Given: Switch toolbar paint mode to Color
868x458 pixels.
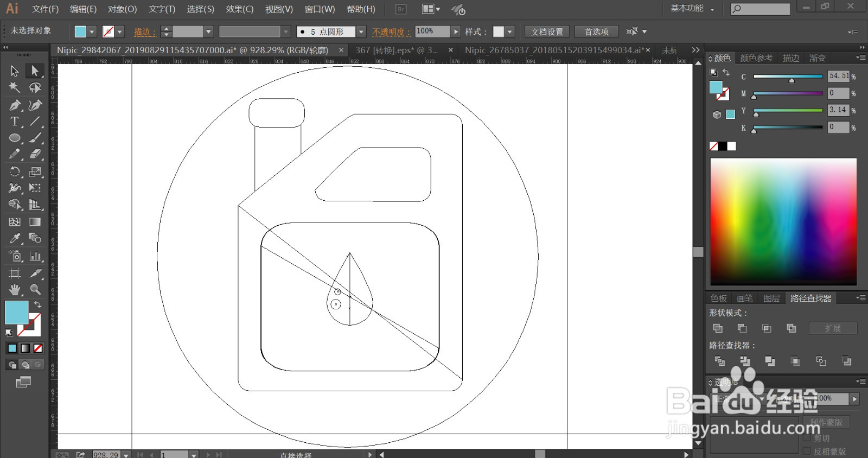Looking at the screenshot, I should click(x=12, y=348).
